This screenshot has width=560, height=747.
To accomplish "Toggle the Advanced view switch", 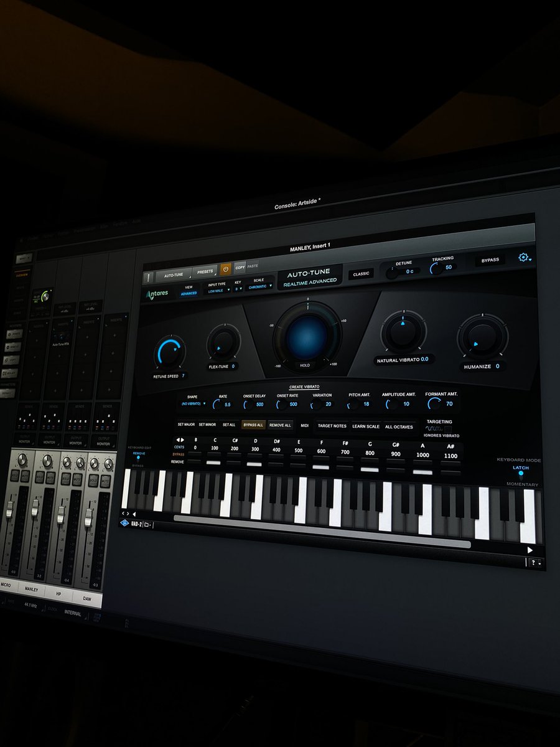I will [189, 293].
